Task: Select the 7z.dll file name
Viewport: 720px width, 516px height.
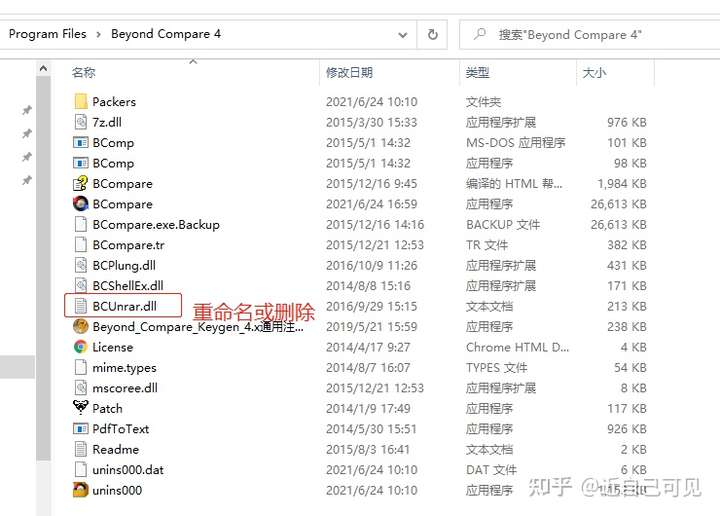Action: [x=107, y=122]
